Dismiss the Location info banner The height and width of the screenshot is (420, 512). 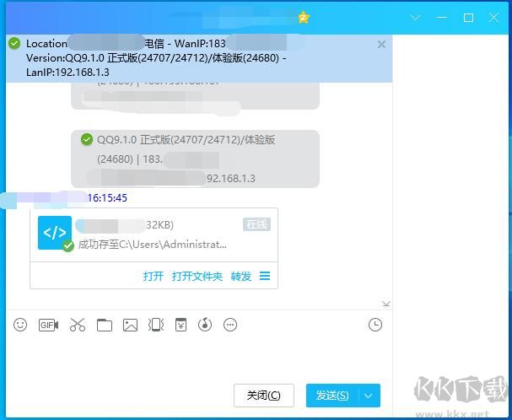point(381,45)
